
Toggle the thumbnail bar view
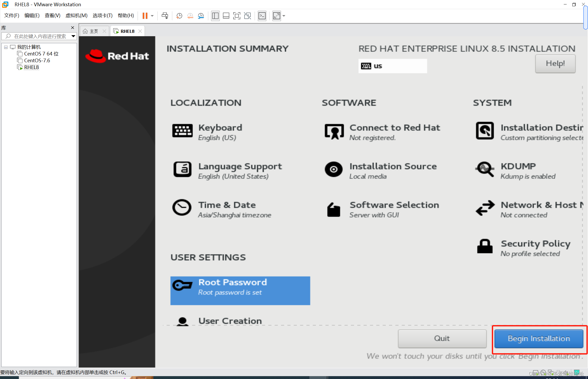[x=226, y=16]
